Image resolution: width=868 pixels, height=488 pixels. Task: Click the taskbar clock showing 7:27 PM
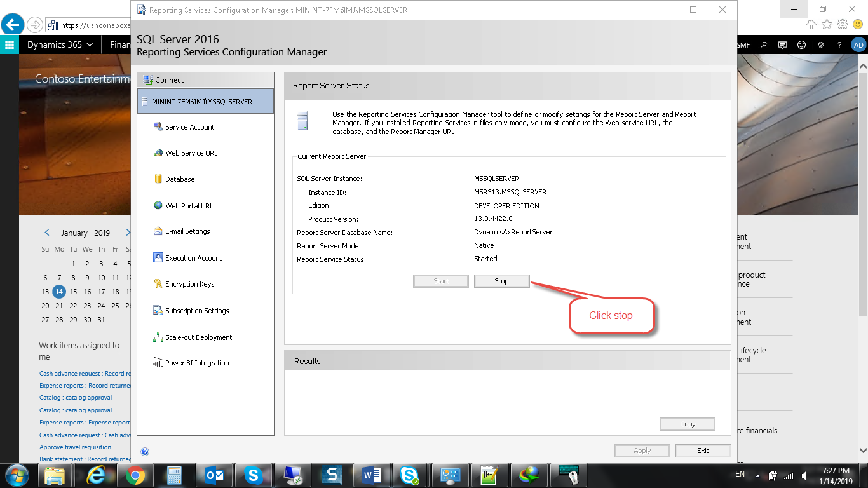pos(836,475)
